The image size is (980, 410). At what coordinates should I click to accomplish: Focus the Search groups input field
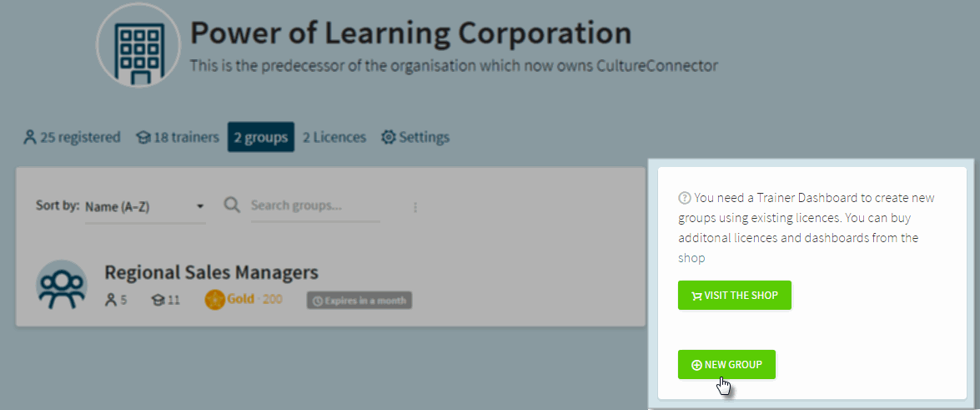click(x=315, y=206)
